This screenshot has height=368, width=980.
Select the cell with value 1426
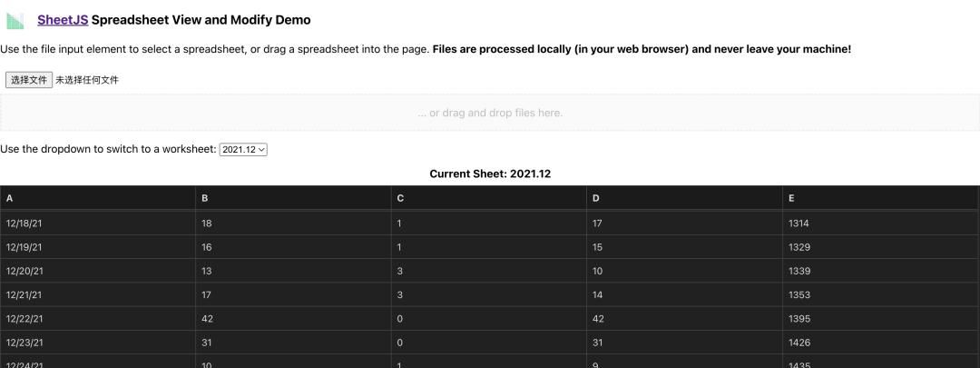tap(881, 343)
